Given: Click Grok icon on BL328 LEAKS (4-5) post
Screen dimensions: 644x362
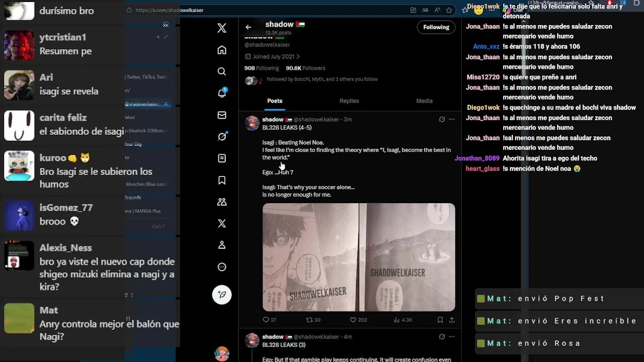Looking at the screenshot, I should (x=442, y=119).
